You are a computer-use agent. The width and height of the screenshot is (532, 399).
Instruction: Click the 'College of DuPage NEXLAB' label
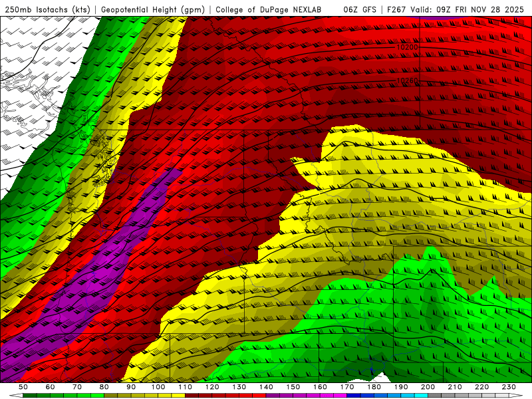click(269, 10)
